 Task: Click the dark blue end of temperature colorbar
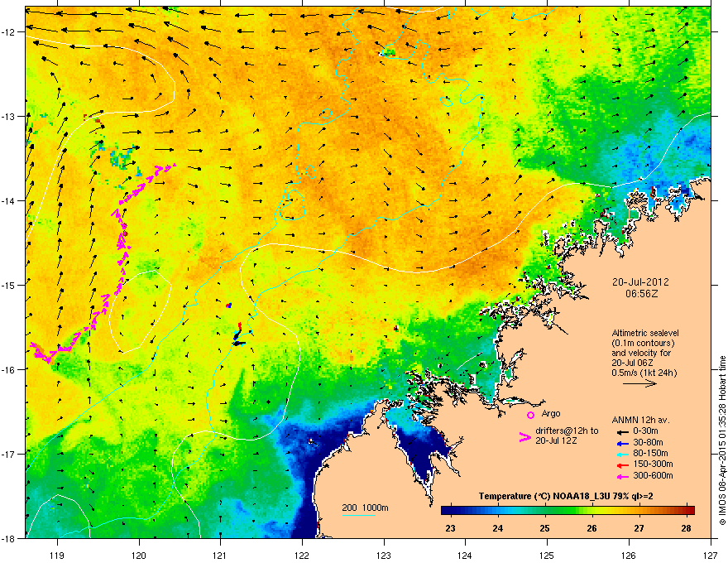447,511
